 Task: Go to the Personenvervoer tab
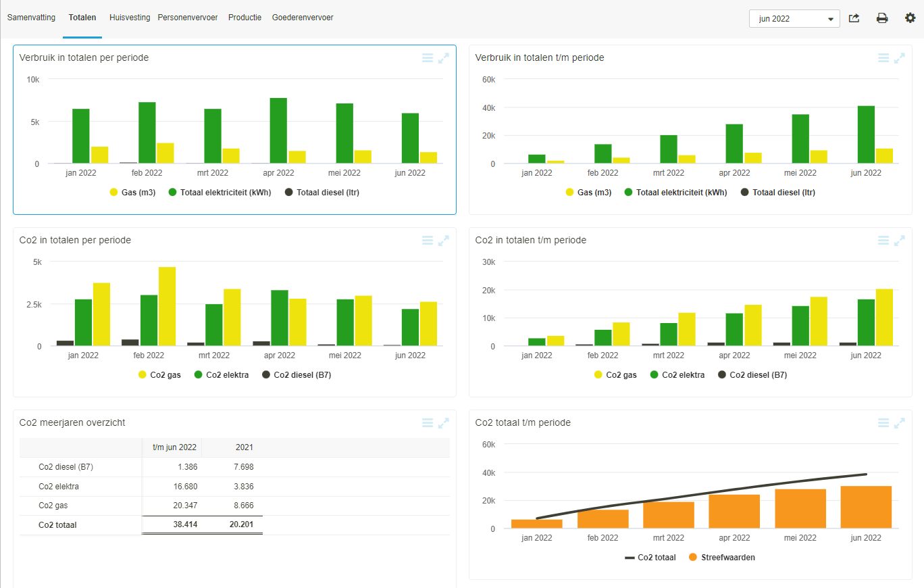coord(188,18)
